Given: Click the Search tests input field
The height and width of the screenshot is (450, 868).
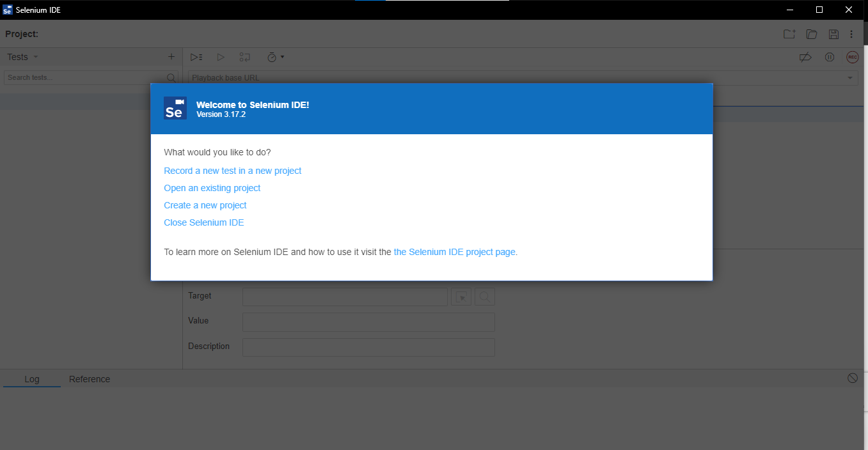Looking at the screenshot, I should pos(85,77).
